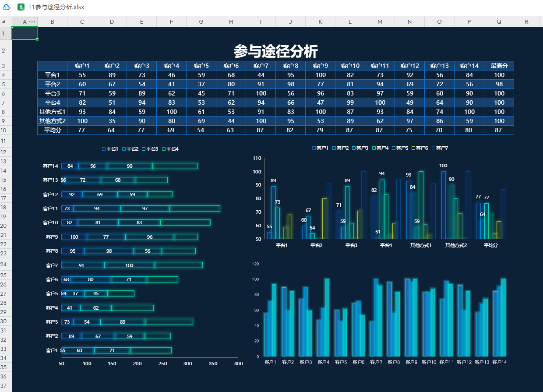Click the 客户1 legend marker
The image size is (543, 392).
(x=314, y=148)
